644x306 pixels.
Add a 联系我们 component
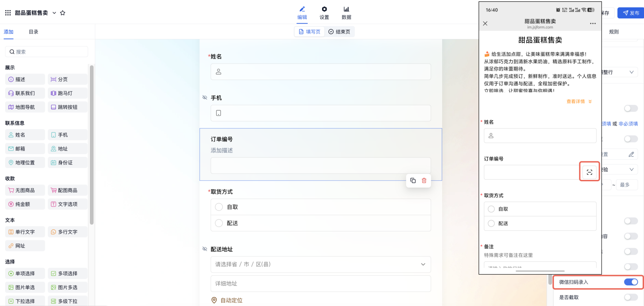click(x=25, y=93)
